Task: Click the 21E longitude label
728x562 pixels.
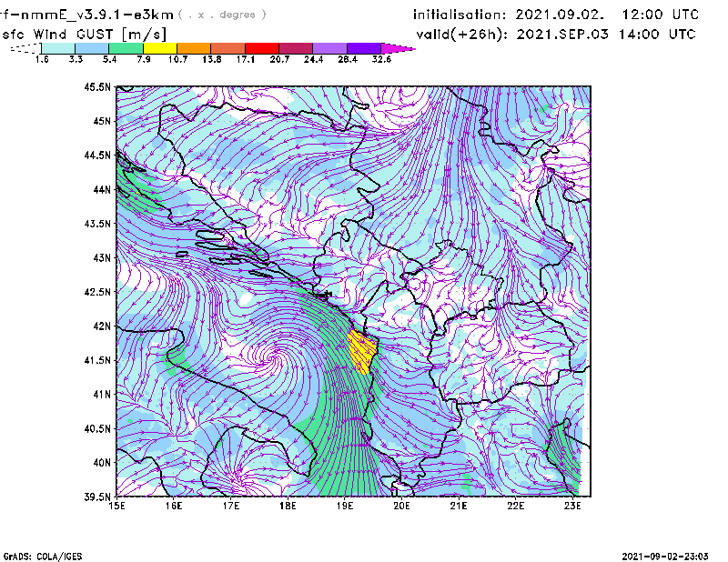Action: click(x=459, y=506)
